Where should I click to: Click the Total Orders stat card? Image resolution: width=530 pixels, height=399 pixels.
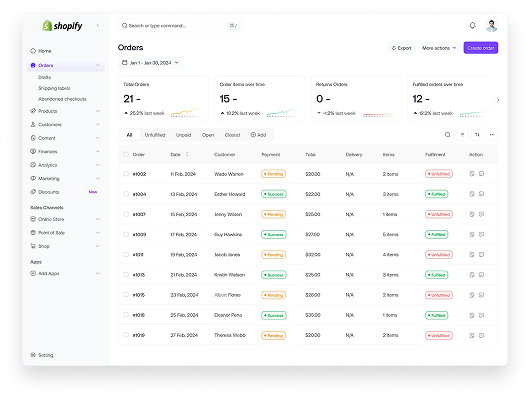[x=163, y=98]
